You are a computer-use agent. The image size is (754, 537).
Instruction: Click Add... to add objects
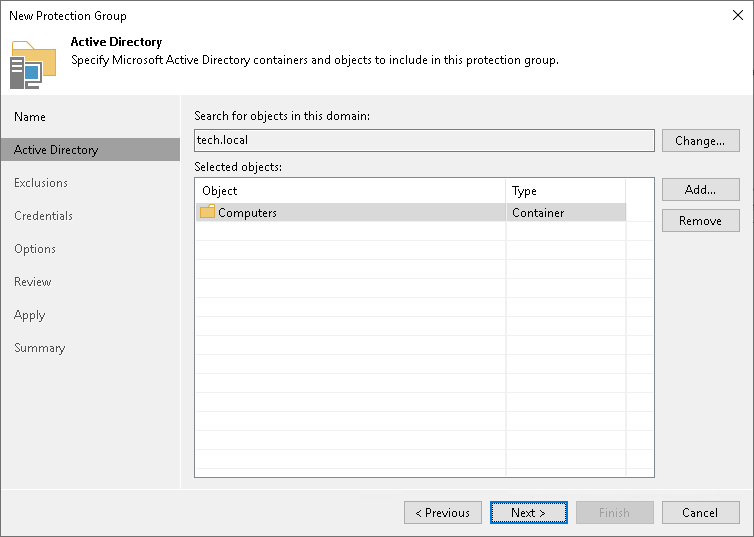click(x=700, y=190)
